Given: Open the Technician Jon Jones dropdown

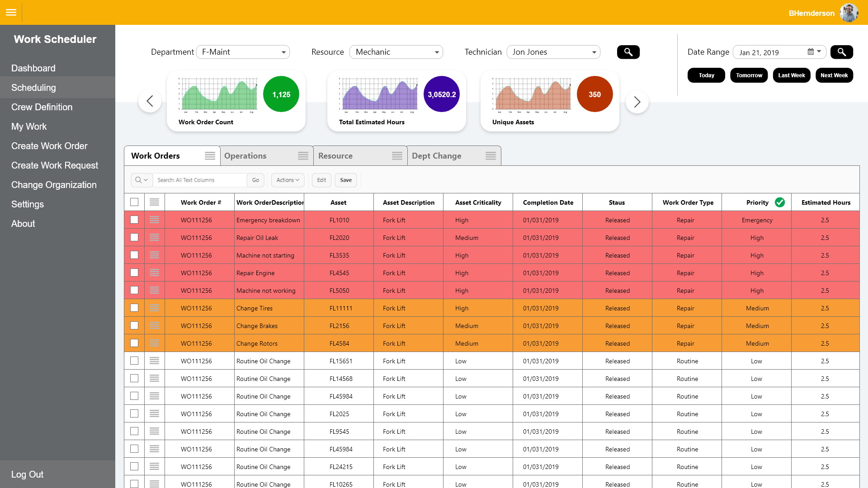Looking at the screenshot, I should coord(553,52).
